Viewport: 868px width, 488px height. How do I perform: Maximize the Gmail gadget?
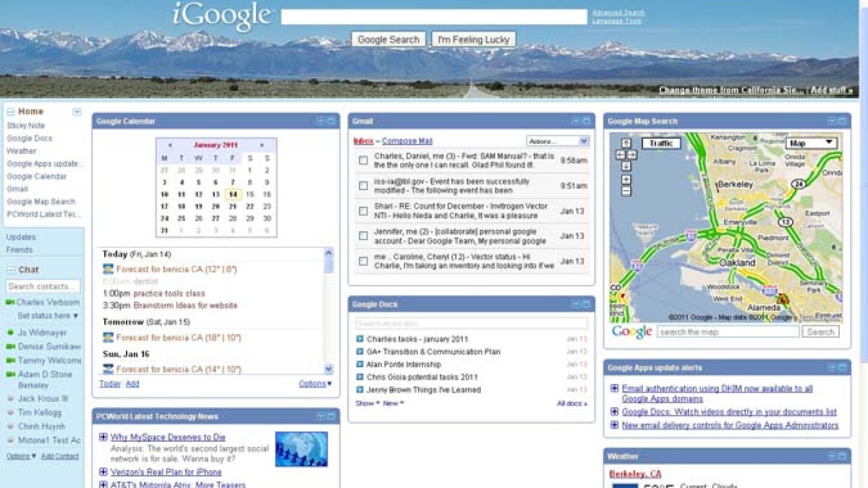pyautogui.click(x=587, y=121)
